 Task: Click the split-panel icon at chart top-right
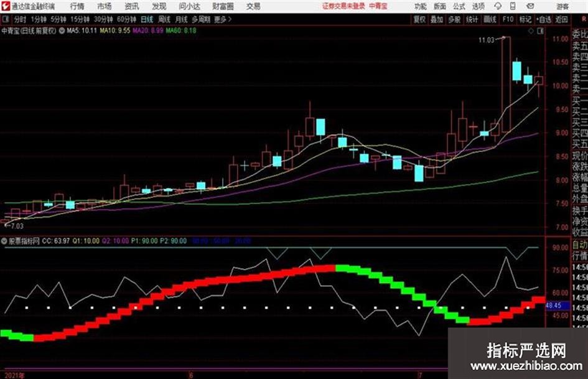(540, 31)
